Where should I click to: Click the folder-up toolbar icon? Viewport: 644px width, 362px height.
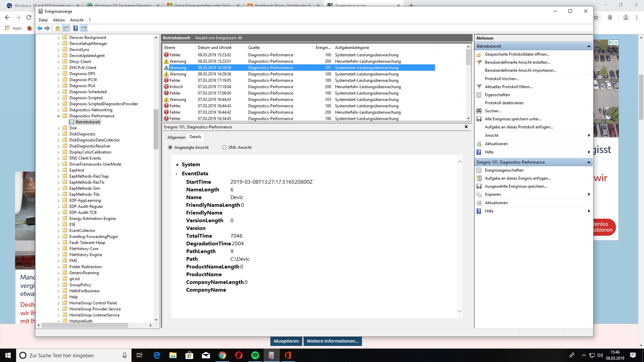click(58, 28)
